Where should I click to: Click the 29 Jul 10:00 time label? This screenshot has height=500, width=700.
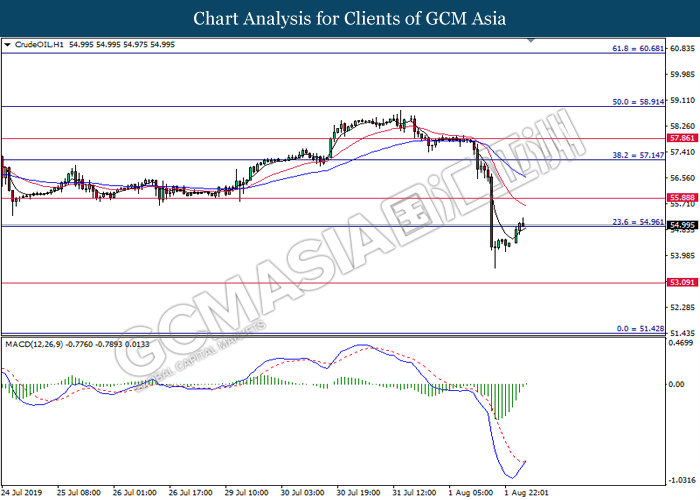[246, 493]
